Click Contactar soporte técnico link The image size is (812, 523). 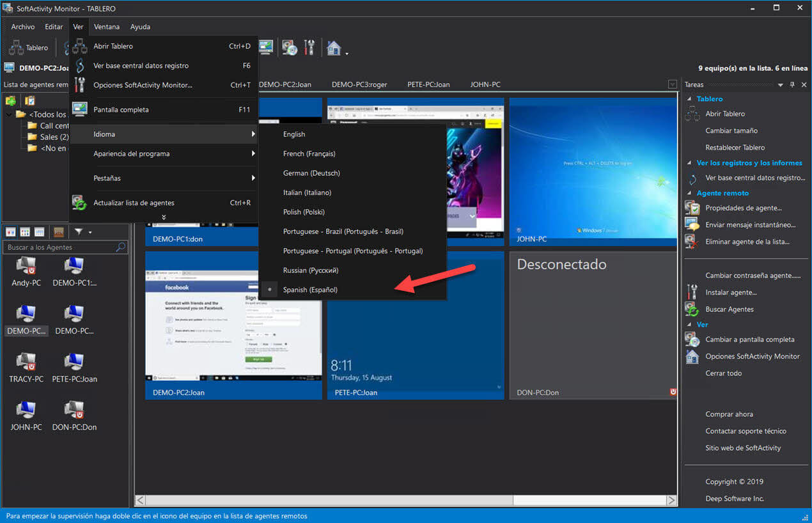[x=746, y=431]
